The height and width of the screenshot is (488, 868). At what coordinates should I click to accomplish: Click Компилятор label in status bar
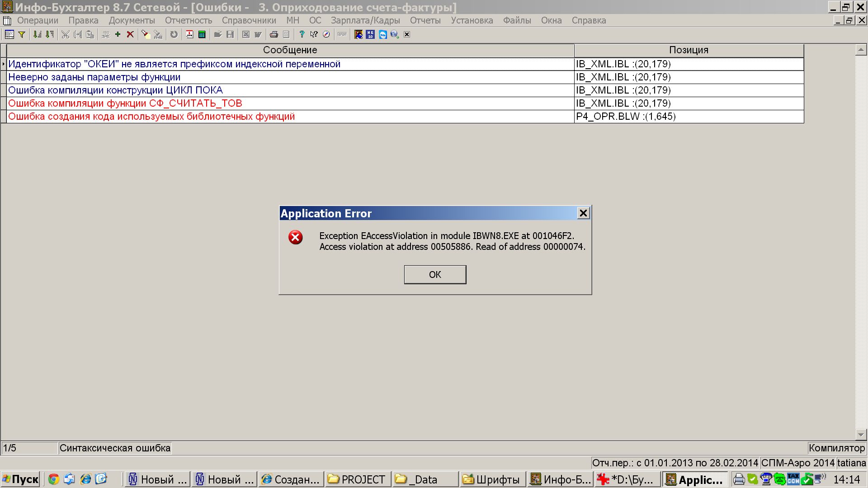(837, 448)
